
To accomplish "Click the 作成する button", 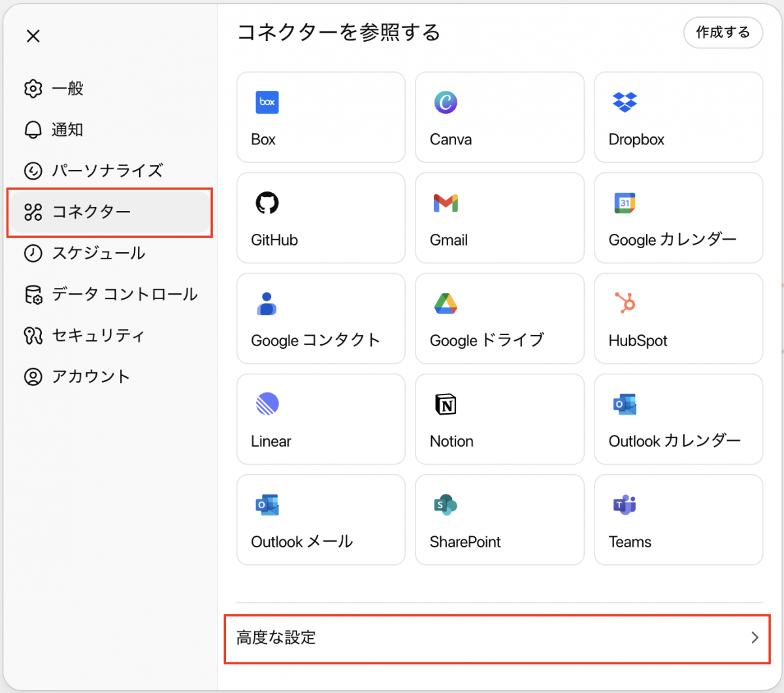I will pyautogui.click(x=723, y=33).
